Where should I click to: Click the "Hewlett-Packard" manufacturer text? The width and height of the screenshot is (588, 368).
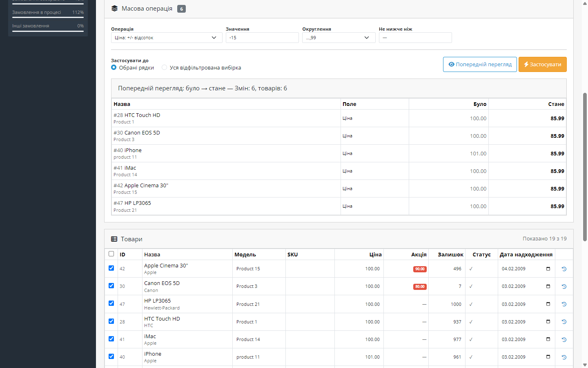click(x=162, y=308)
